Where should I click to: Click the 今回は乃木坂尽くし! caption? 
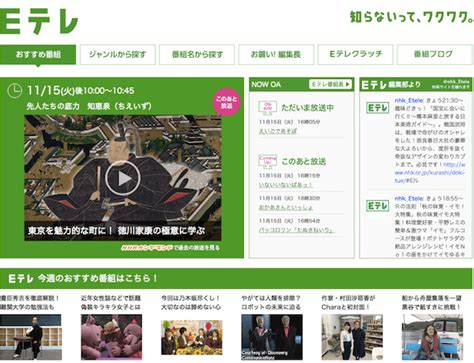coord(191,298)
